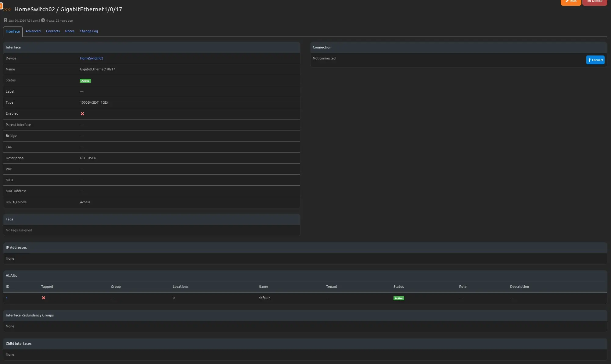611x364 pixels.
Task: Click the red X in Enabled row
Action: [x=82, y=114]
